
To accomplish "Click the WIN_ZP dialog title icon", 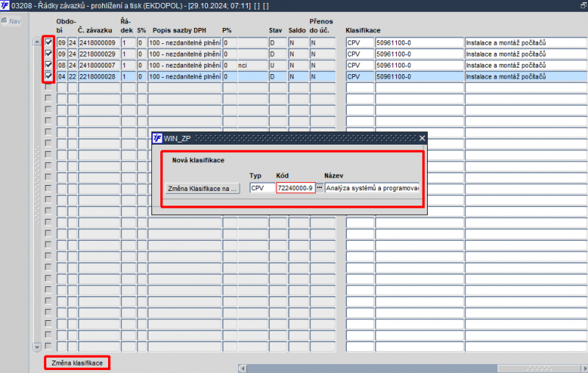I will tap(157, 138).
